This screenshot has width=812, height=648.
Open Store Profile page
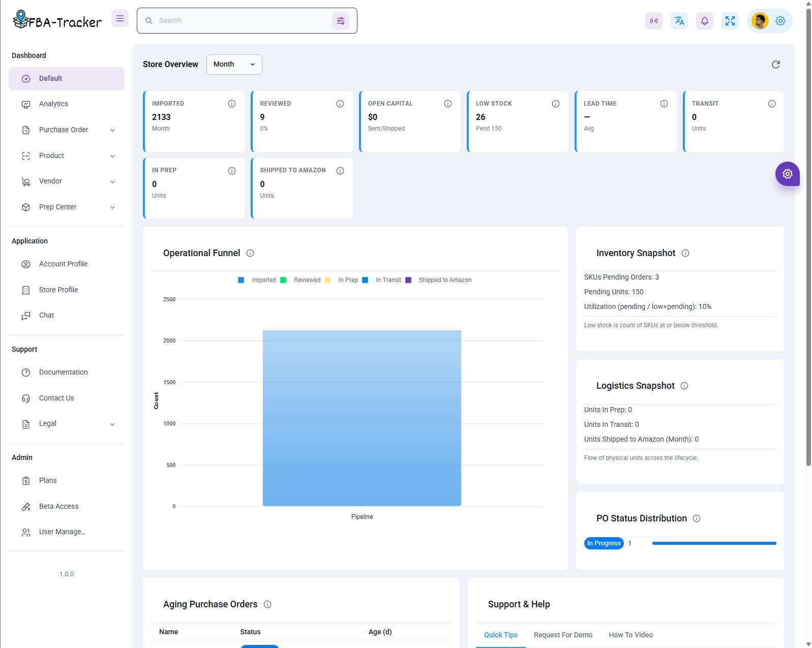click(x=67, y=290)
